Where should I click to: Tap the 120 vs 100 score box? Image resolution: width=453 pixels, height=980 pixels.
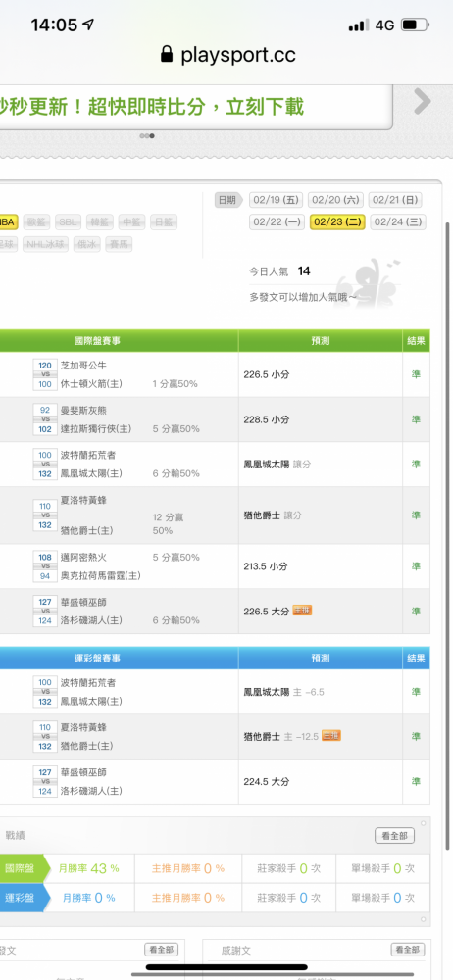tap(45, 374)
